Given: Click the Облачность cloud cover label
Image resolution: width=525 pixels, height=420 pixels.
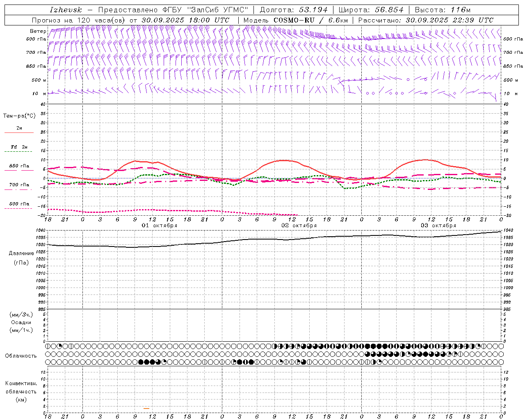Looking at the screenshot, I should pyautogui.click(x=21, y=356).
